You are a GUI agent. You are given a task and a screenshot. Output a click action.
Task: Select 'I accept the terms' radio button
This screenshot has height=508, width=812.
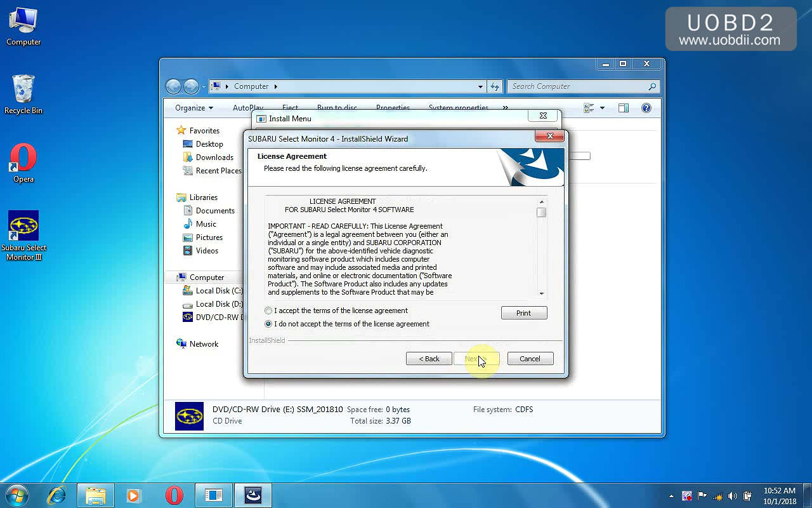coord(268,311)
